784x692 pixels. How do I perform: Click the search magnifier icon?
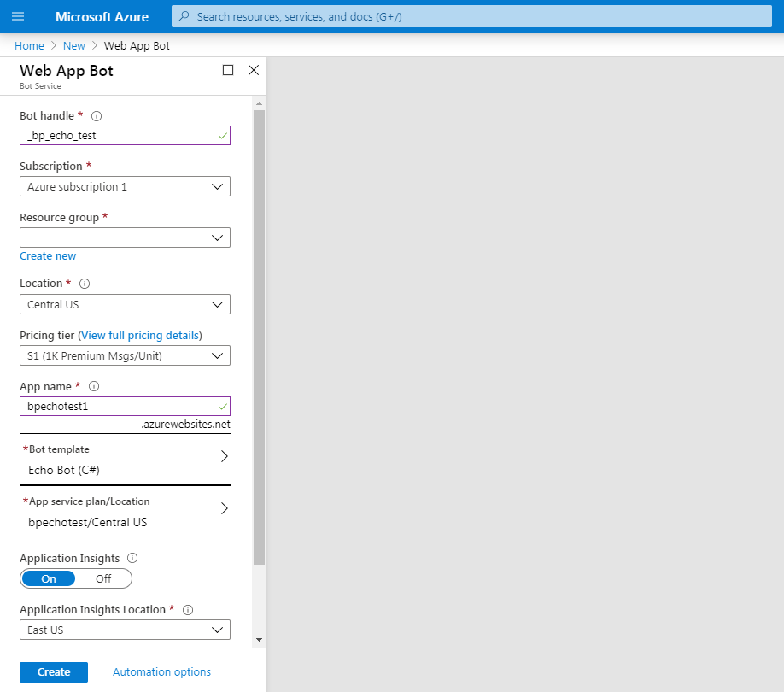tap(184, 16)
